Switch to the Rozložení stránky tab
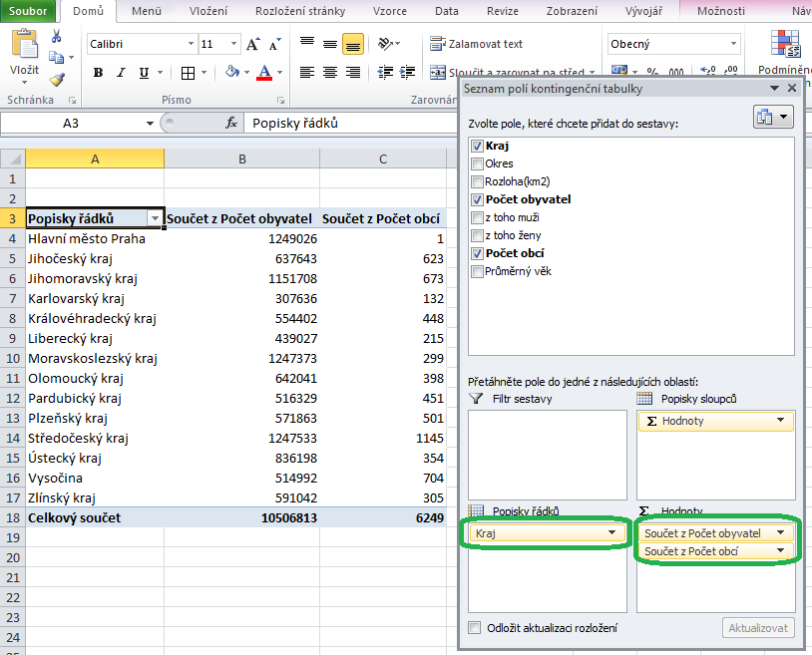Viewport: 812px width, 655px height. coord(300,11)
